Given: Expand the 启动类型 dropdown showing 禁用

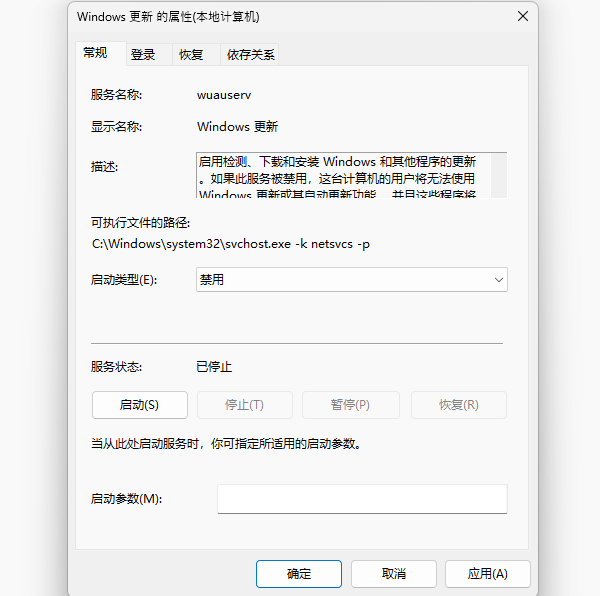Looking at the screenshot, I should tap(352, 280).
